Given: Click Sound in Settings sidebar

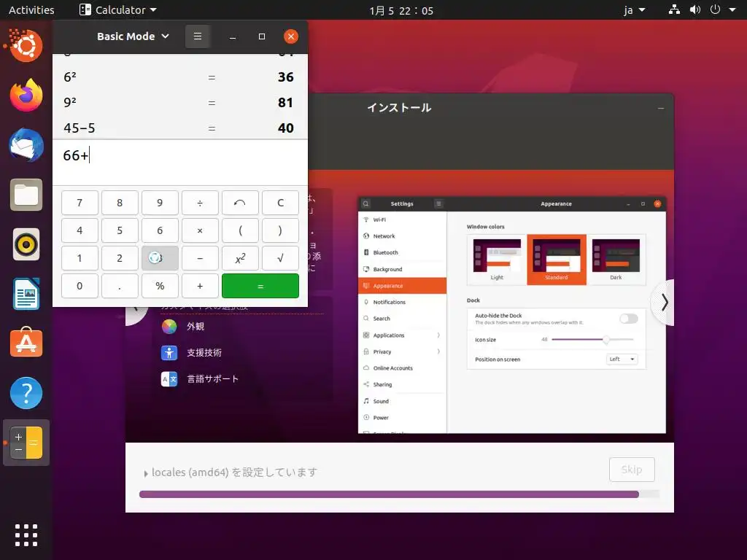Looking at the screenshot, I should click(x=402, y=401).
